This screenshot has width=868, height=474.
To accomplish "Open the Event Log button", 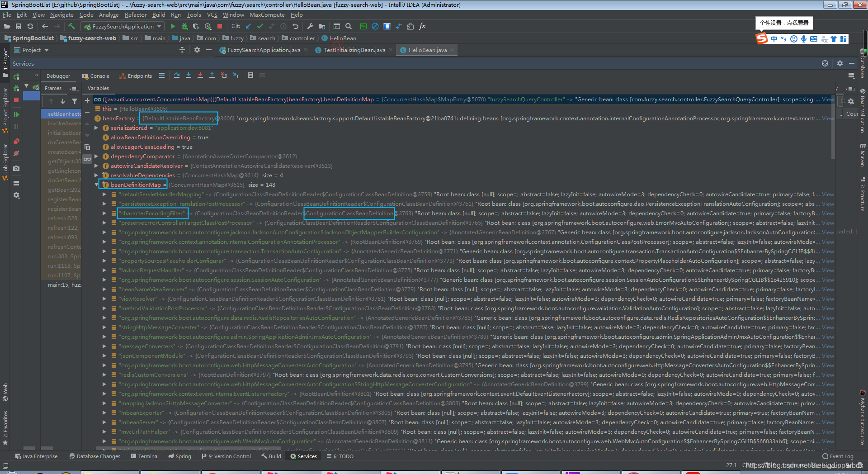I will 838,456.
